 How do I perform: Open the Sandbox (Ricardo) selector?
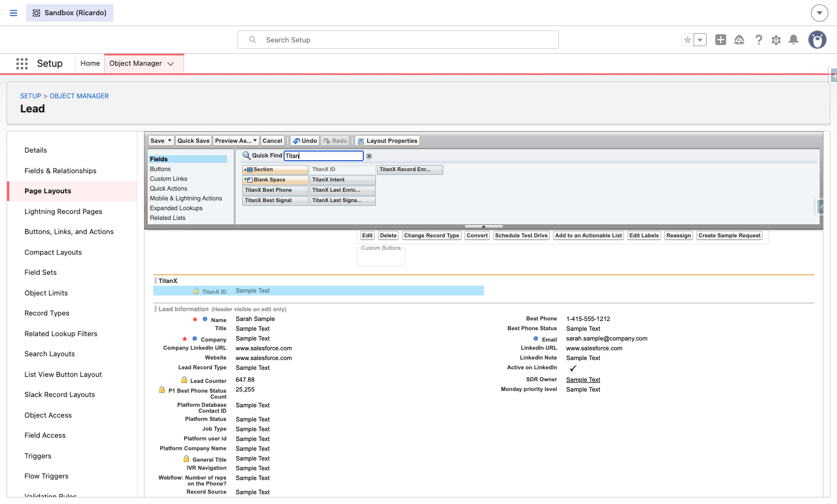tap(70, 13)
